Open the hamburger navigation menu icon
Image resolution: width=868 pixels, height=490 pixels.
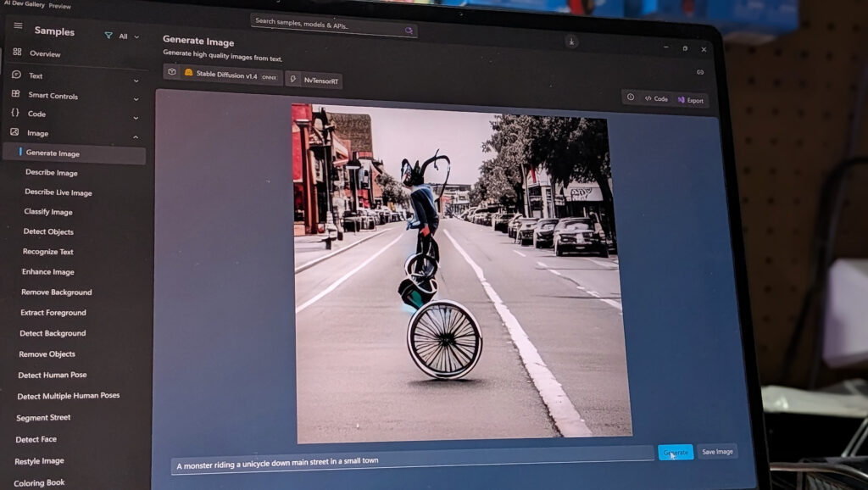click(x=19, y=25)
